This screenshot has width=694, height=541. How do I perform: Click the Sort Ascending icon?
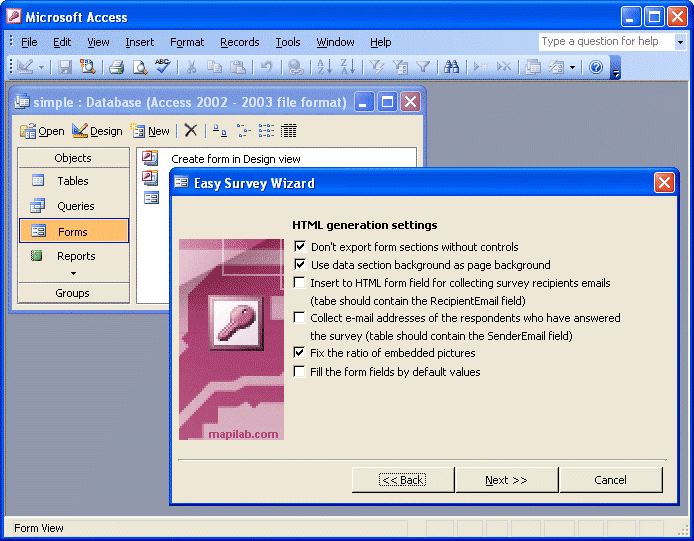tap(324, 67)
